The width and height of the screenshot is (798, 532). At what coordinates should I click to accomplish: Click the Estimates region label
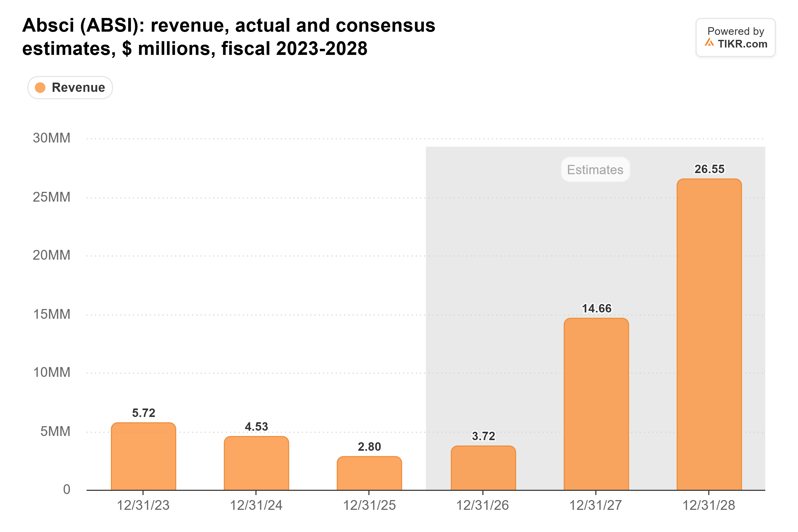point(595,170)
